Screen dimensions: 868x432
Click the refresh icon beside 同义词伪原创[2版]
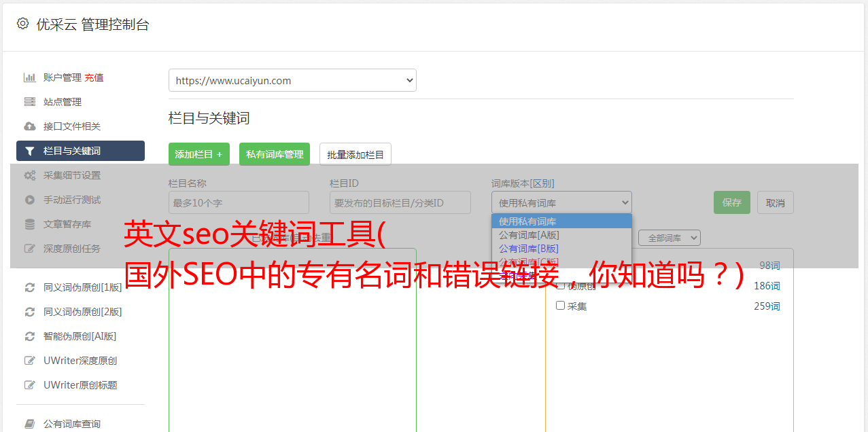[x=30, y=312]
